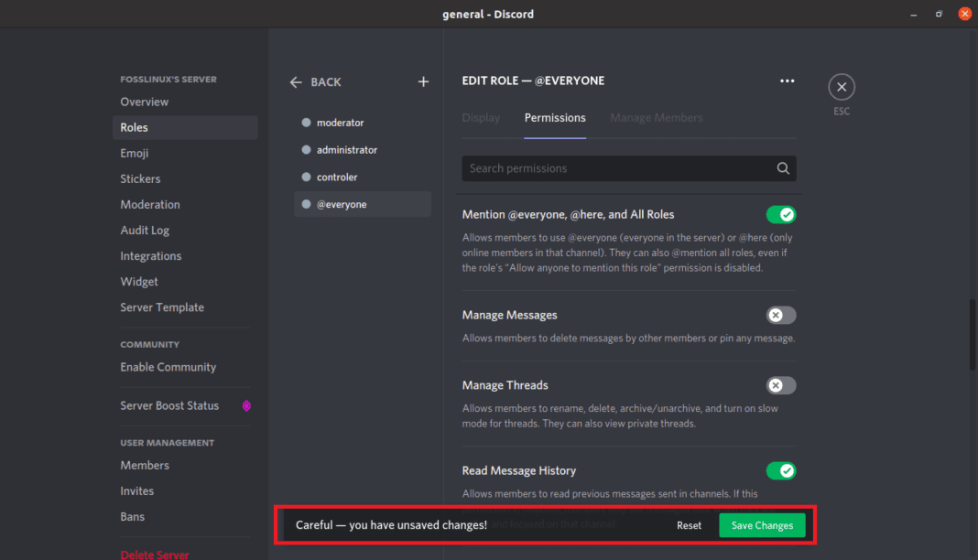The width and height of the screenshot is (978, 560).
Task: Click the boost icon next to Server Boost Status
Action: [245, 405]
